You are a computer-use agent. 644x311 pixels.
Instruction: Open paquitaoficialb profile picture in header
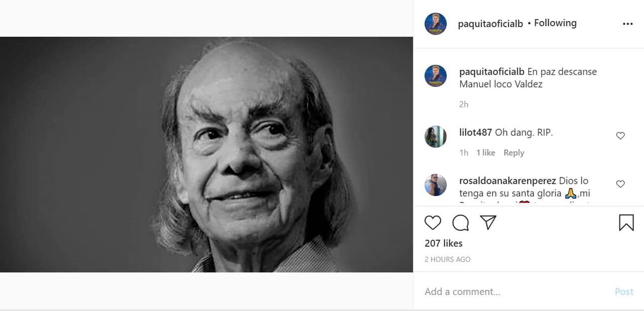(x=435, y=24)
